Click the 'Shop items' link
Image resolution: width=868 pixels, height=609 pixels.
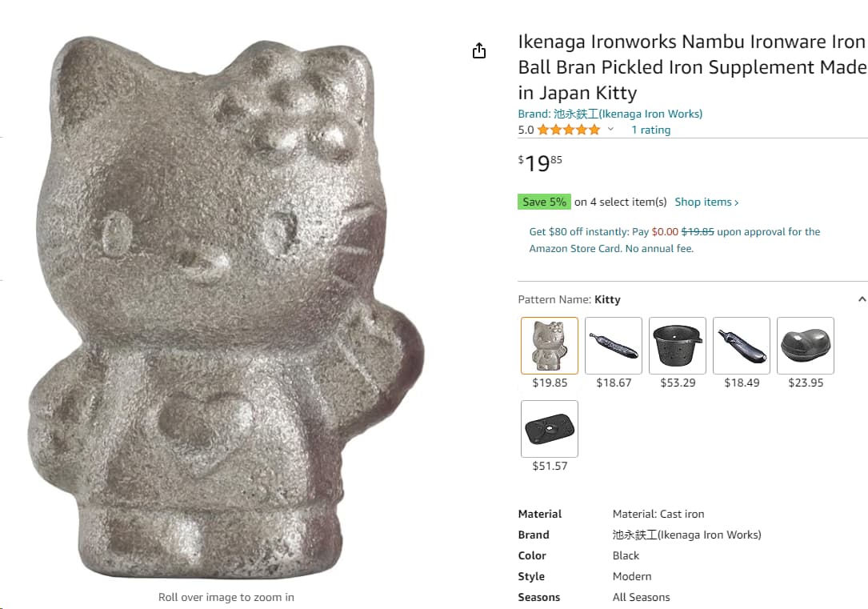[x=706, y=202]
